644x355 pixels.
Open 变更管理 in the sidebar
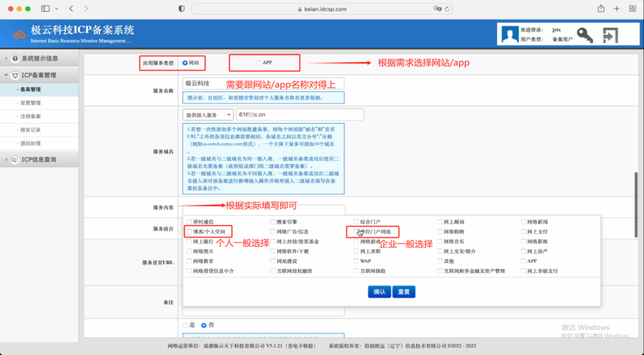tap(30, 103)
